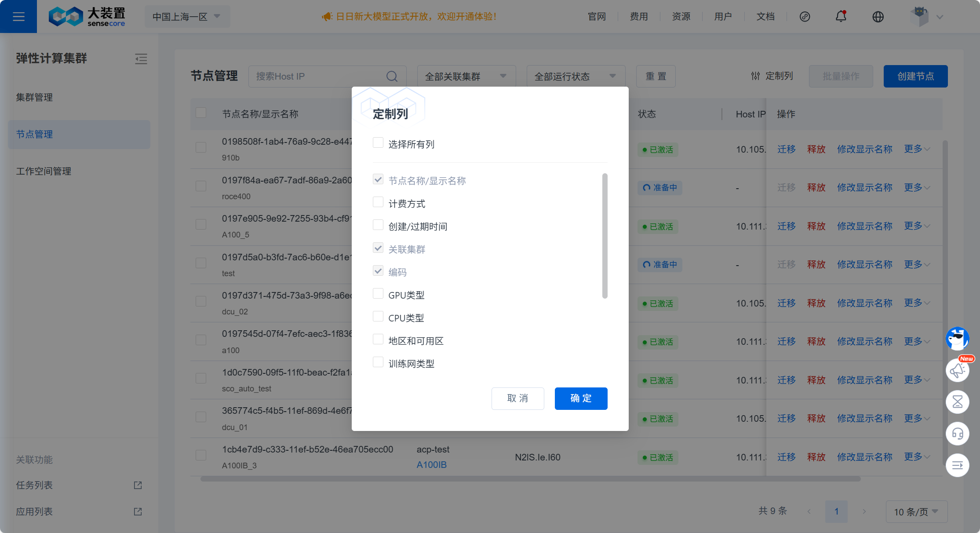Click the hourglass floating icon
980x533 pixels.
[957, 402]
